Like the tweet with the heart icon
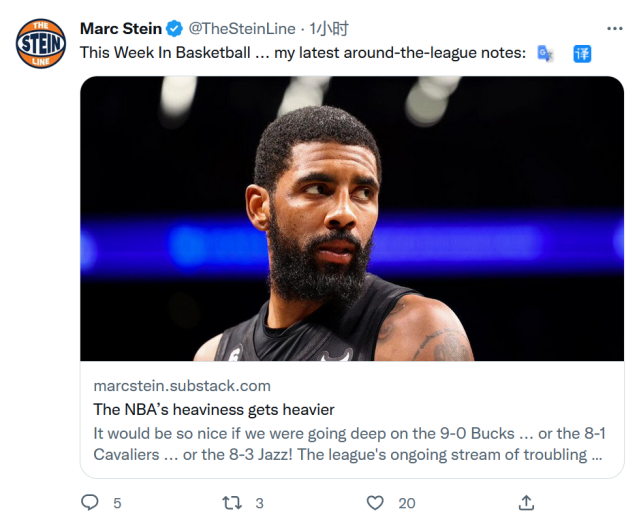The width and height of the screenshot is (641, 526). (x=375, y=503)
